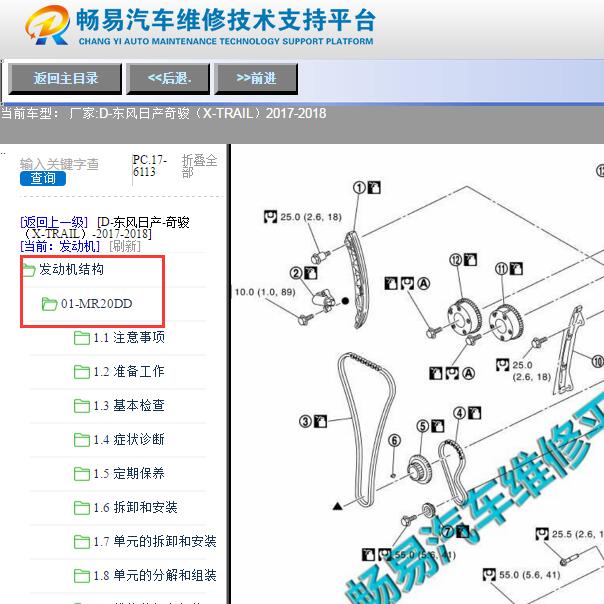604x604 pixels.
Task: Click the folder icon beside 1.8 单元的分解和组装
Action: [81, 575]
